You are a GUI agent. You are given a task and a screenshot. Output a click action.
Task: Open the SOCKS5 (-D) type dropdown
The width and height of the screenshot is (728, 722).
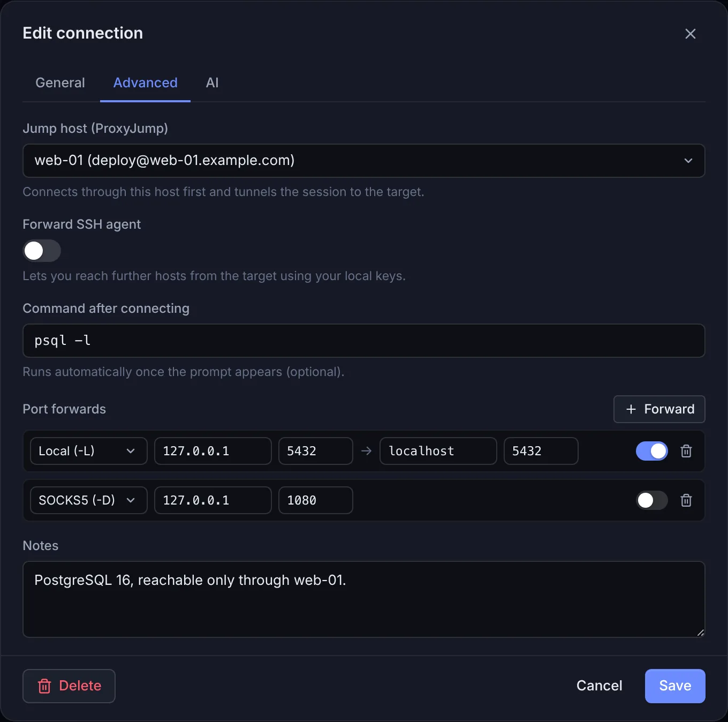pos(89,500)
